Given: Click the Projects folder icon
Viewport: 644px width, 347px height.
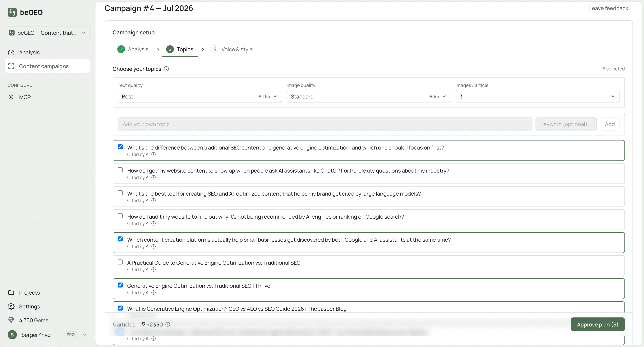Looking at the screenshot, I should (x=11, y=292).
